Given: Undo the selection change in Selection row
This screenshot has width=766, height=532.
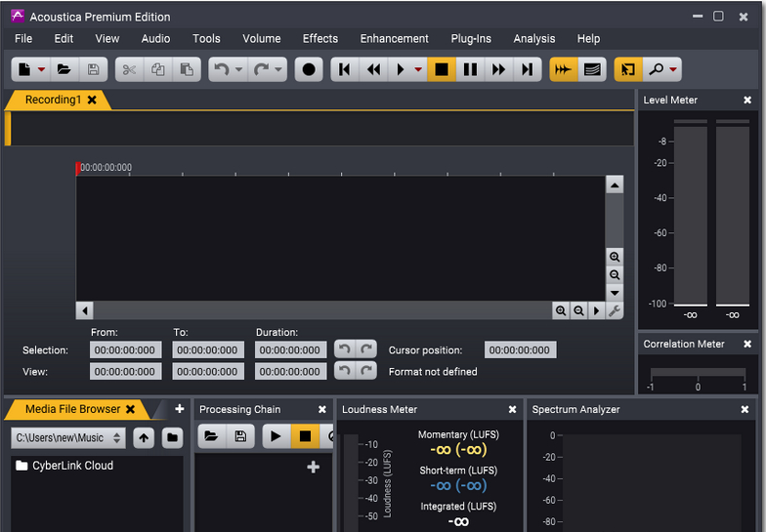Looking at the screenshot, I should (345, 349).
